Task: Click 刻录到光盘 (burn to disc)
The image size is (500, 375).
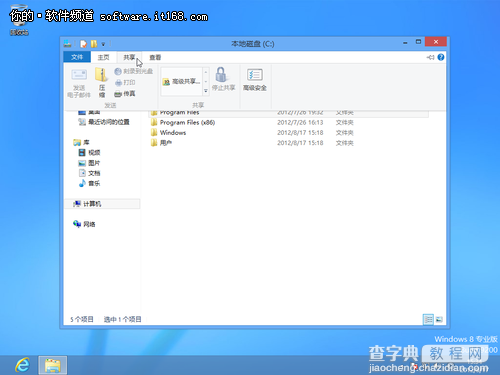Action: coord(134,71)
